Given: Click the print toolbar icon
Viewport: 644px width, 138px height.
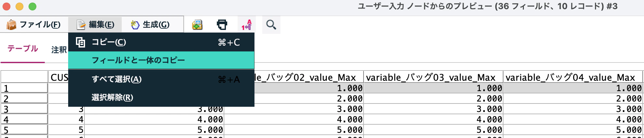Looking at the screenshot, I should [222, 25].
